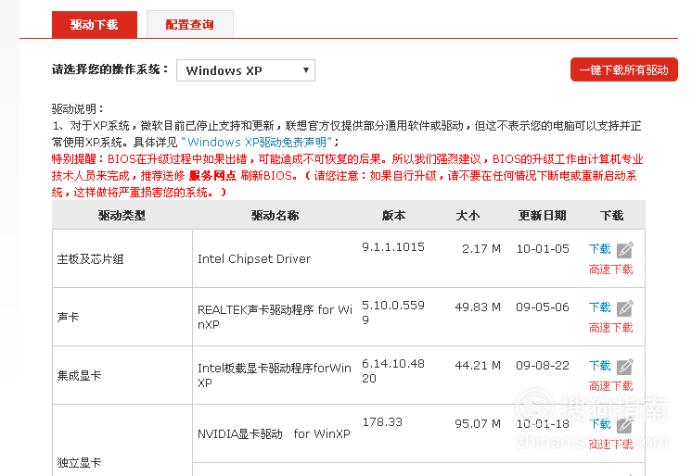Open the Windows XP驱动免责声明 link
This screenshot has height=476, width=692.
(x=257, y=142)
